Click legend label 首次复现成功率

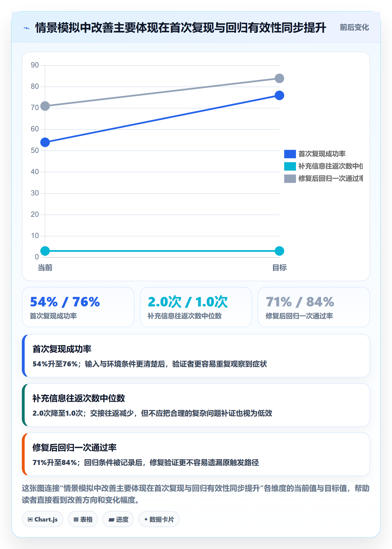(322, 154)
